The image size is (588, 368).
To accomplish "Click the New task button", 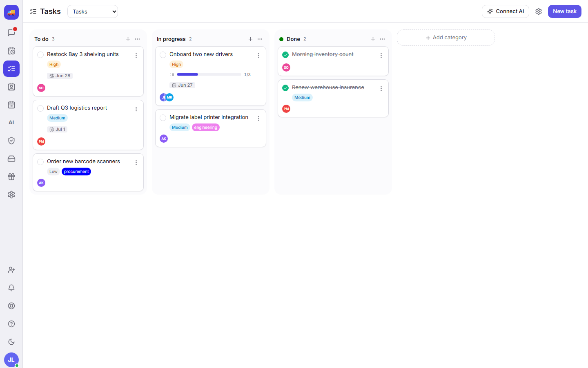I will [565, 11].
